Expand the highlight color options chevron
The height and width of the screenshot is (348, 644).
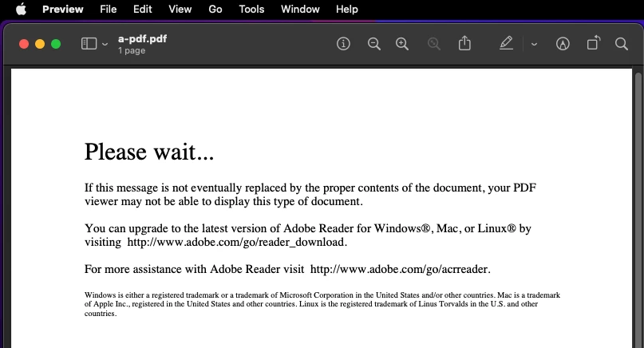(534, 44)
